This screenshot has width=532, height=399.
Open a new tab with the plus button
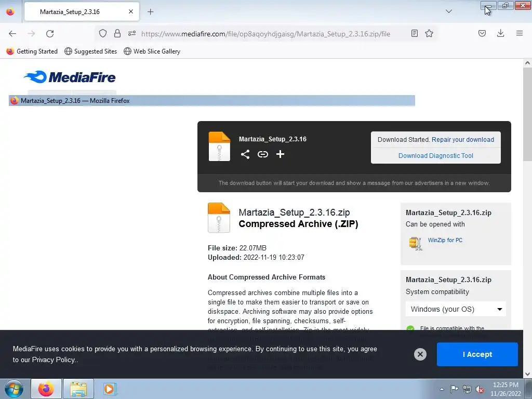coord(150,12)
